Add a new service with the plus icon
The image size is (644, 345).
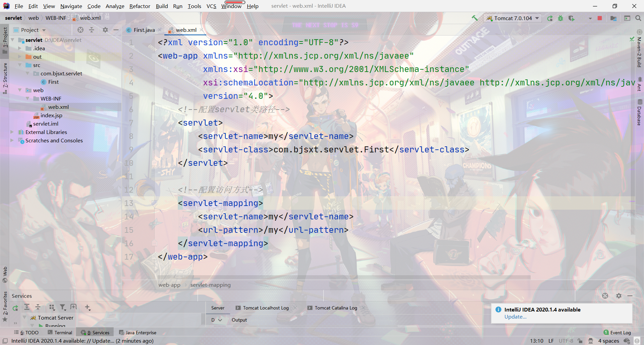coord(88,307)
